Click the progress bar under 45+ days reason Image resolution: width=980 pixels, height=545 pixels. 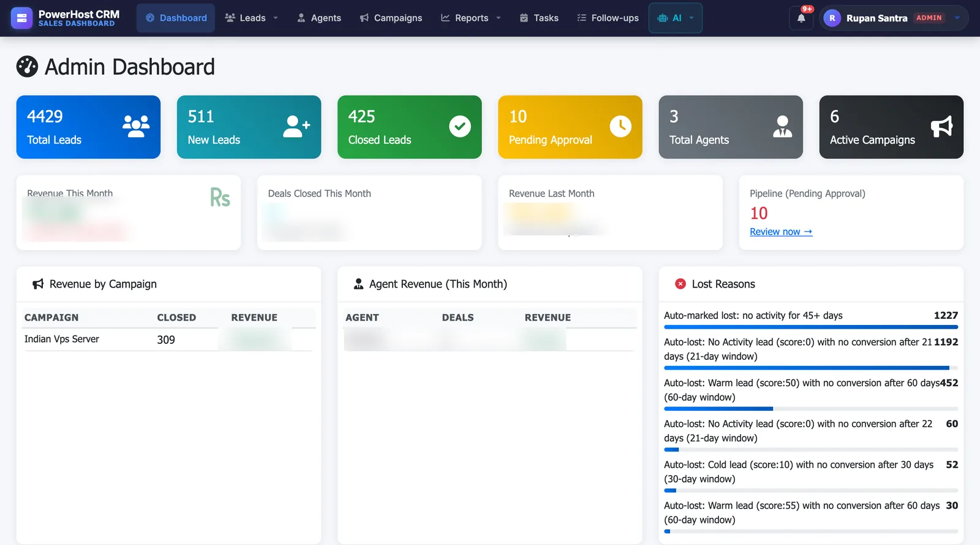[811, 327]
